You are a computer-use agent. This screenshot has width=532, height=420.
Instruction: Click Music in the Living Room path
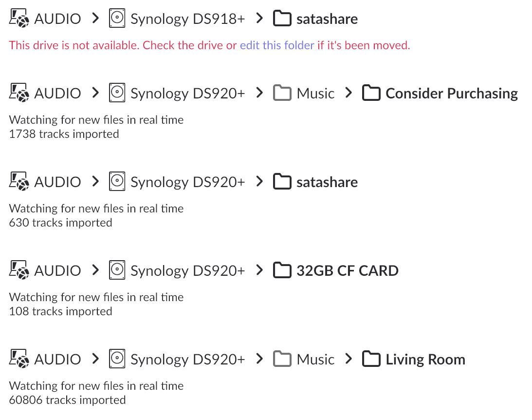[x=315, y=359]
